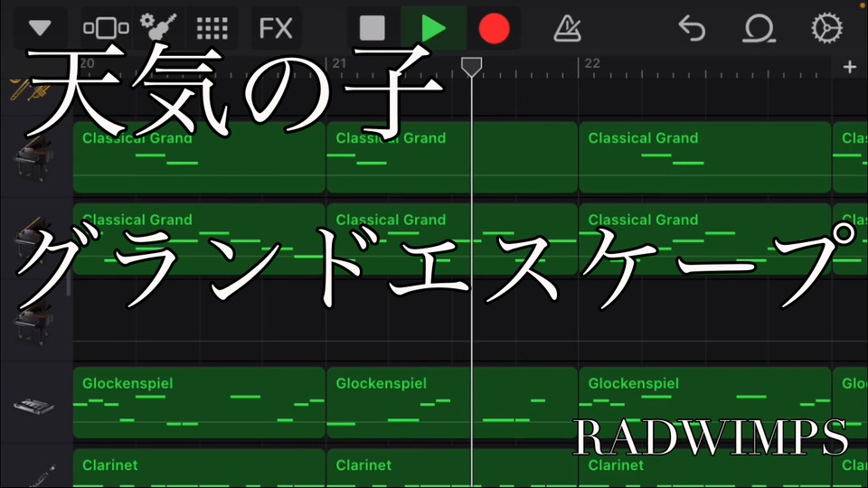The width and height of the screenshot is (868, 488).
Task: Select the Glockenspiel region at bar 20
Action: pyautogui.click(x=199, y=403)
